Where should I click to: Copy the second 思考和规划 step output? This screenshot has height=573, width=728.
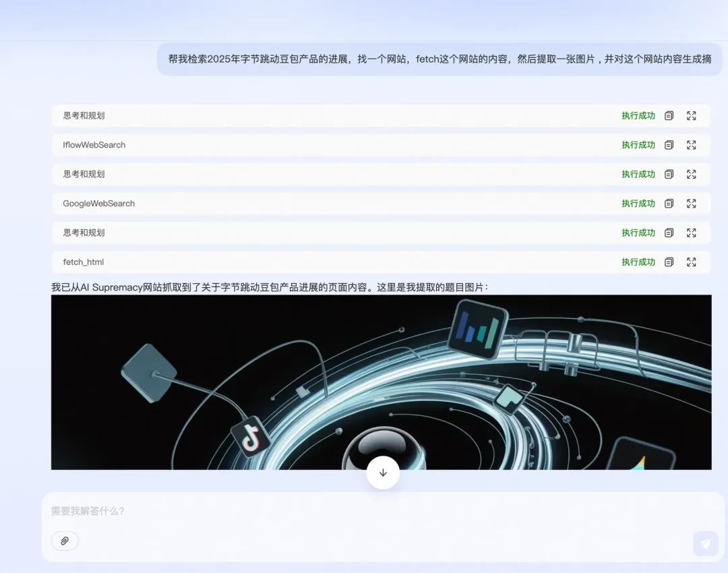[x=669, y=174]
